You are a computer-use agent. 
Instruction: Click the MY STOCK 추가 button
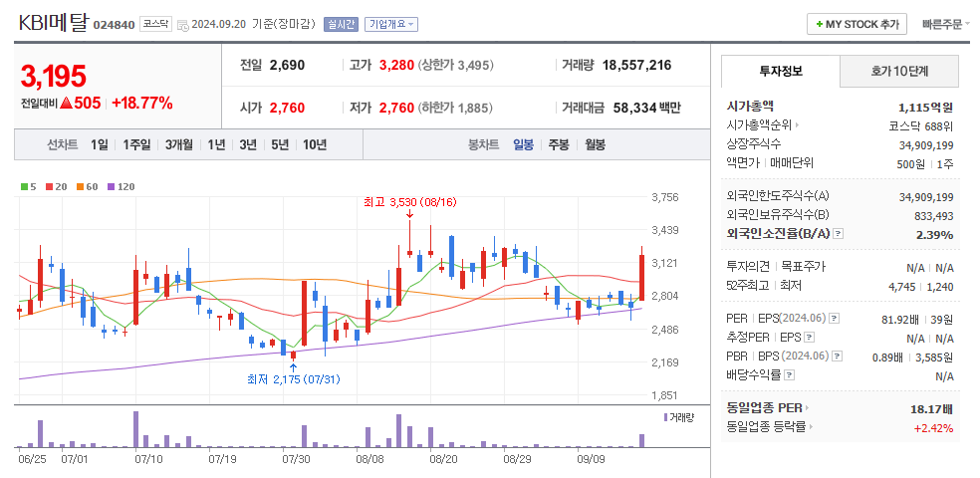pos(857,24)
